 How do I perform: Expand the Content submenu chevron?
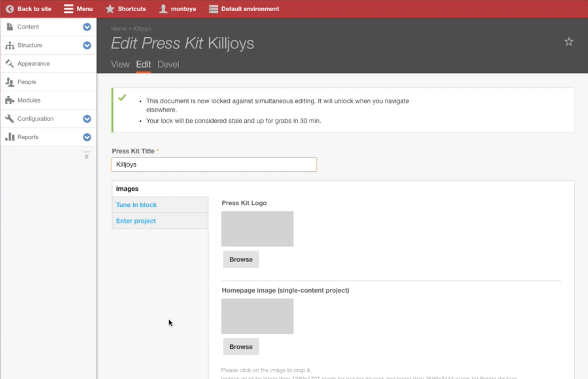click(x=87, y=27)
